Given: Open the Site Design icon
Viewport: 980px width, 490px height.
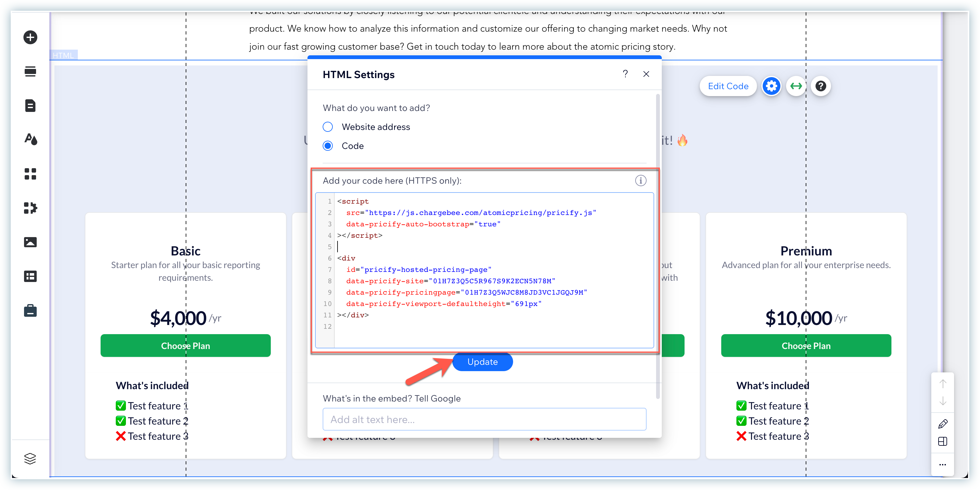Looking at the screenshot, I should (30, 139).
